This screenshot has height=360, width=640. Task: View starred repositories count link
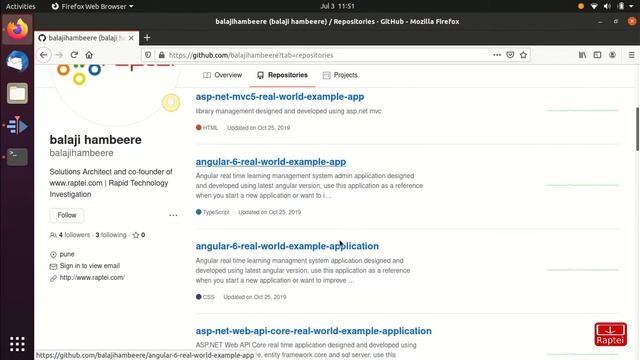tap(139, 235)
